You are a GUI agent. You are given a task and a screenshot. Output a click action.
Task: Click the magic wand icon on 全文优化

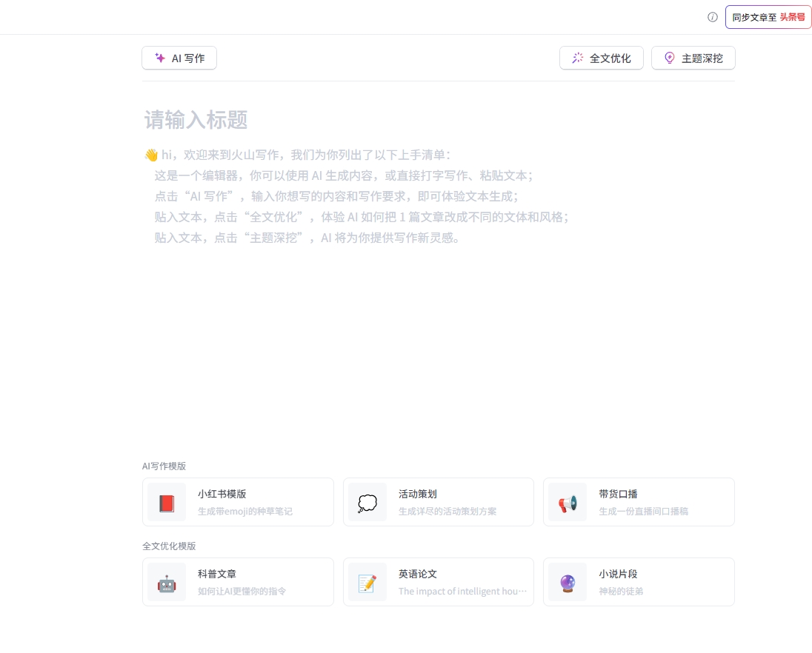coord(578,58)
